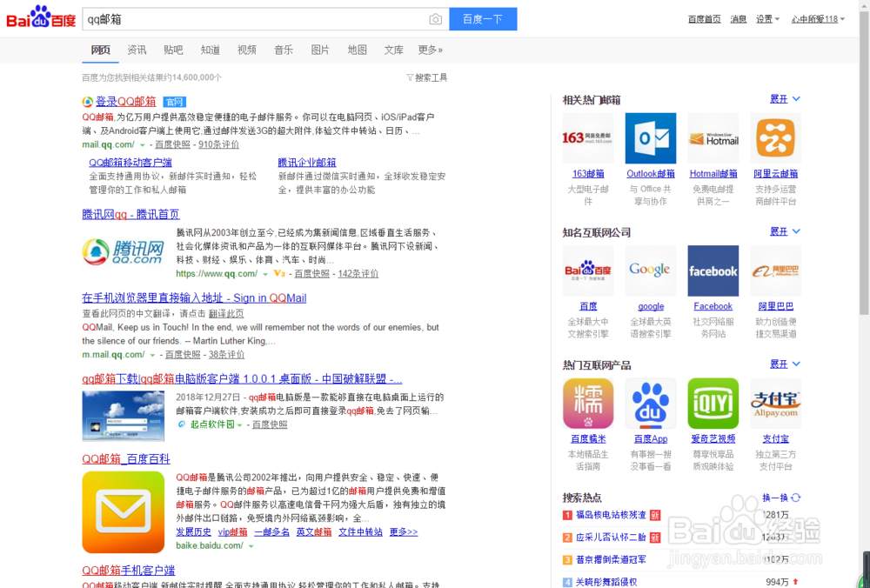Image resolution: width=870 pixels, height=588 pixels.
Task: Open 910条评价 reviews link
Action: coord(218,144)
